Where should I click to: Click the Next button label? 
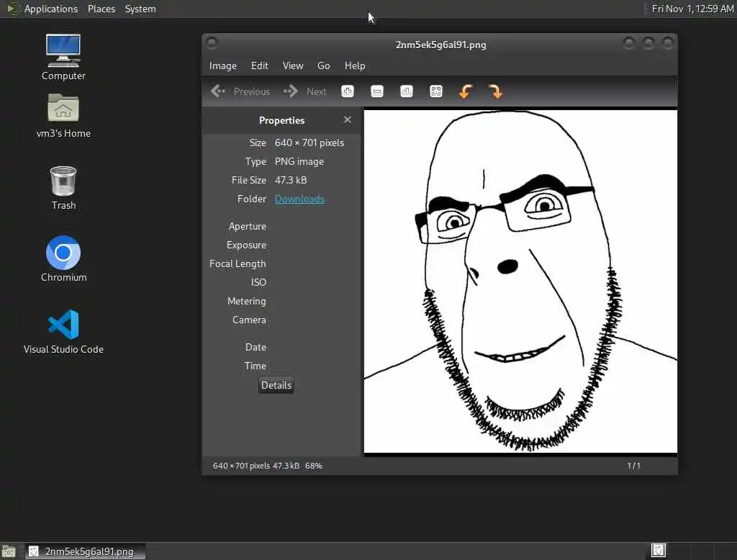[317, 91]
